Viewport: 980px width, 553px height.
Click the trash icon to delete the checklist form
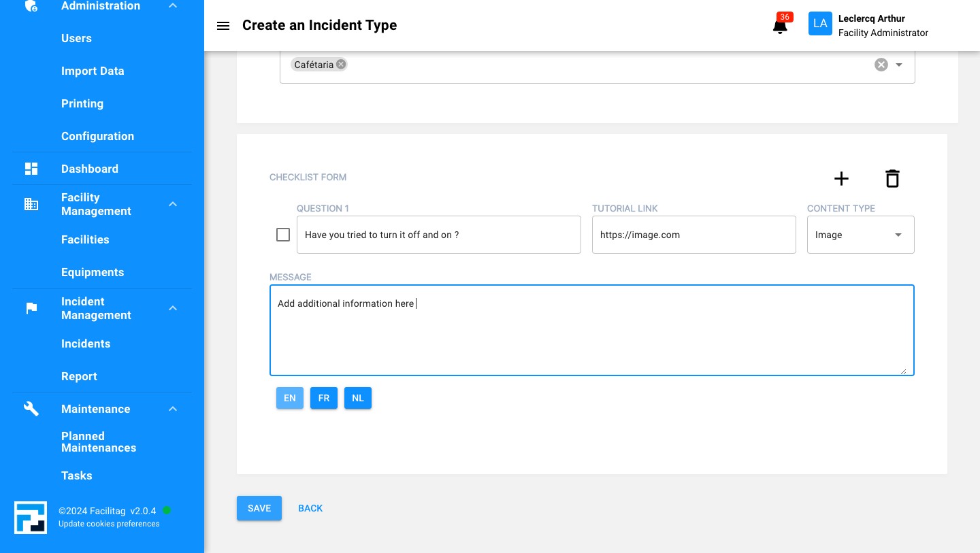(x=892, y=178)
